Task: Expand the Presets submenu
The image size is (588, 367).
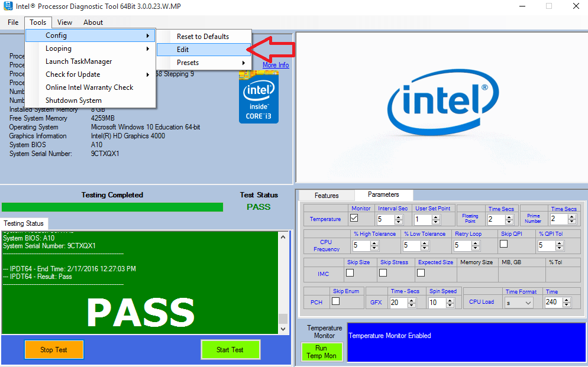Action: coord(203,63)
